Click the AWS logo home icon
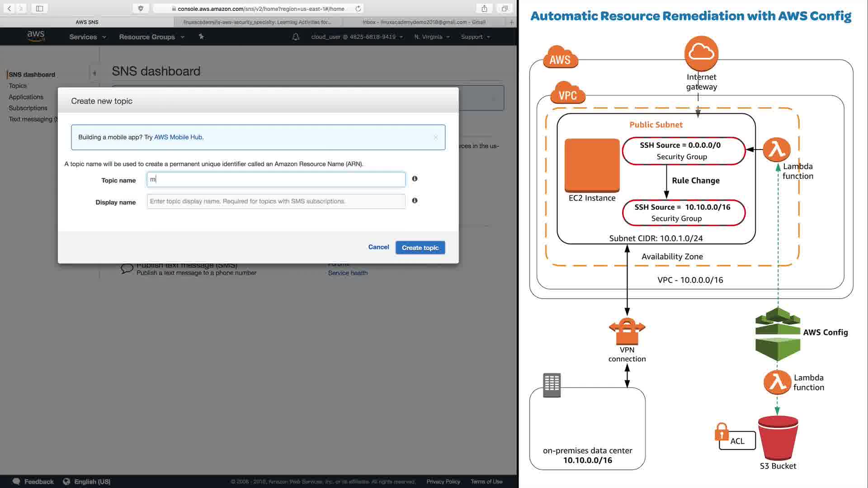This screenshot has height=488, width=868. (x=36, y=36)
